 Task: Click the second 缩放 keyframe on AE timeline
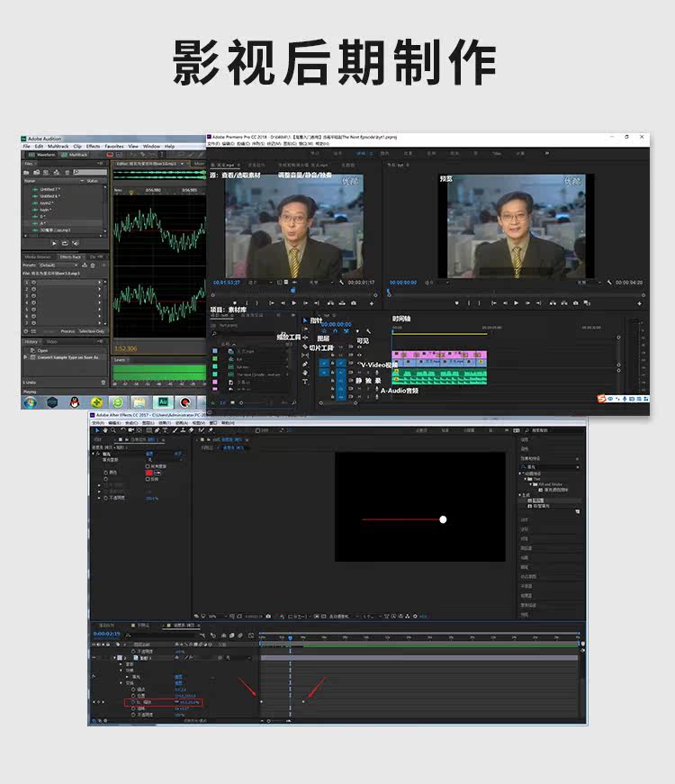click(x=303, y=701)
